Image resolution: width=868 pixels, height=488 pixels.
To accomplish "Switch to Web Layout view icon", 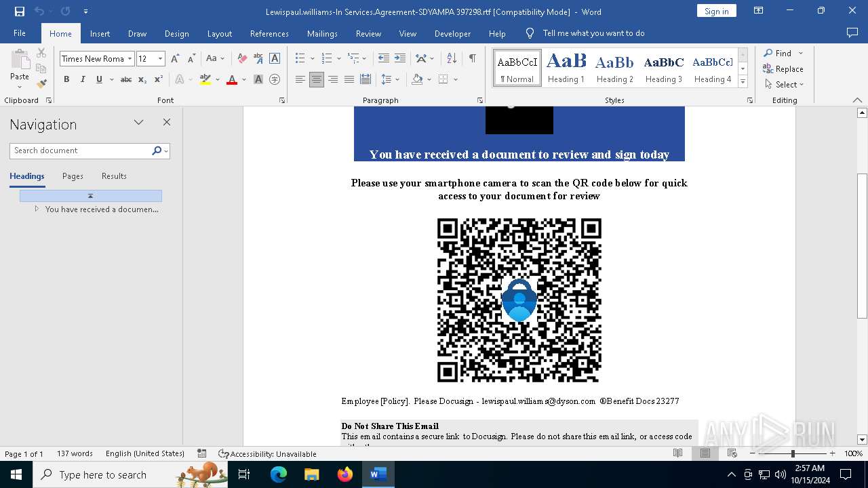I will tap(732, 453).
